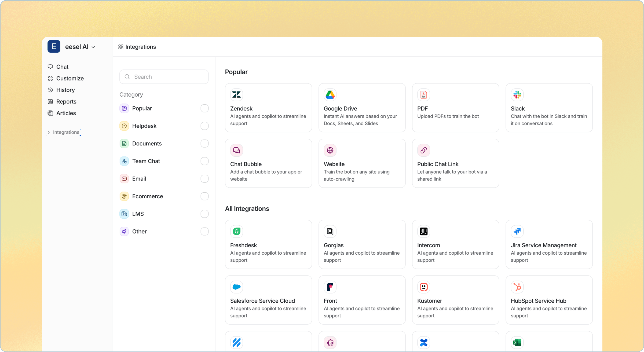The width and height of the screenshot is (644, 352).
Task: Click the Ecommerce category icon
Action: 124,196
